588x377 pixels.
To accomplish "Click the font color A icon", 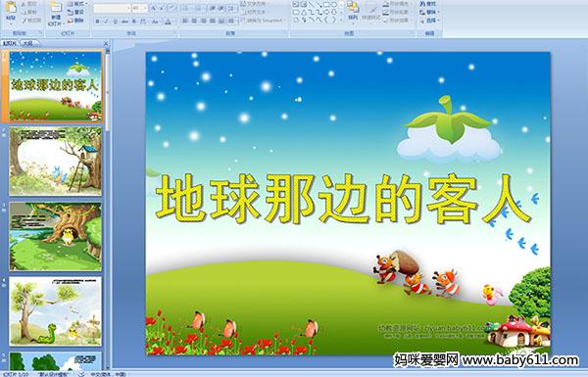I will coord(168,22).
